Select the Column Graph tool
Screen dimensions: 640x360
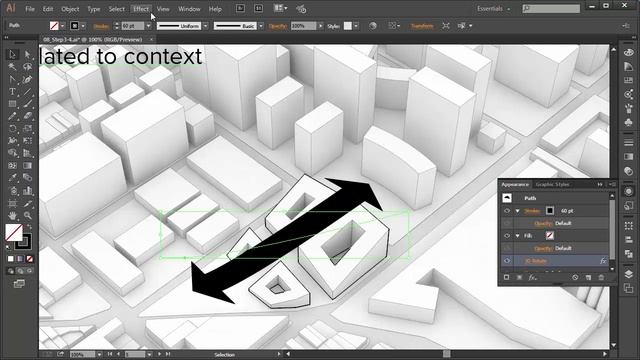click(x=27, y=191)
